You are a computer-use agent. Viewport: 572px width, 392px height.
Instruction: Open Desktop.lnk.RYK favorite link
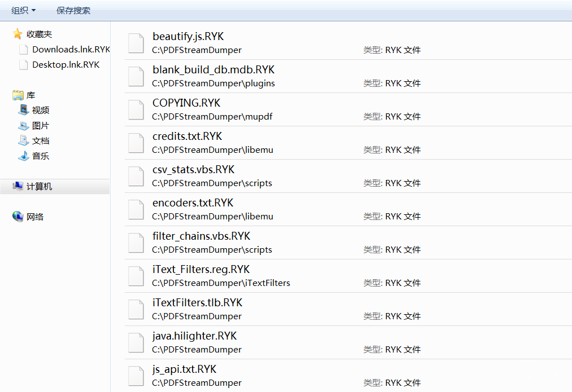pyautogui.click(x=66, y=65)
